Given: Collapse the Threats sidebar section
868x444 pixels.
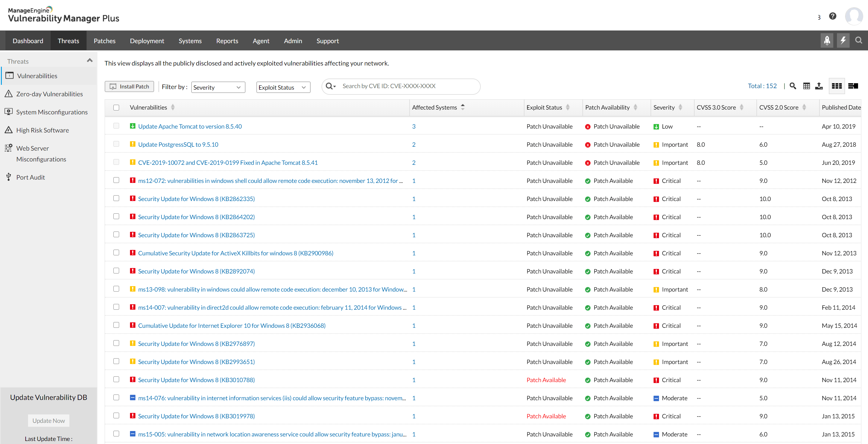Looking at the screenshot, I should click(90, 61).
